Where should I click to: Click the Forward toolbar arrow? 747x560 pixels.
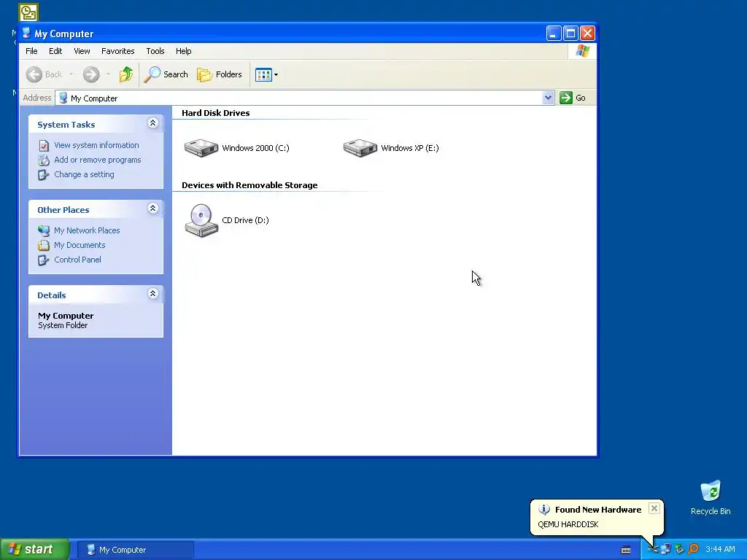pyautogui.click(x=91, y=74)
